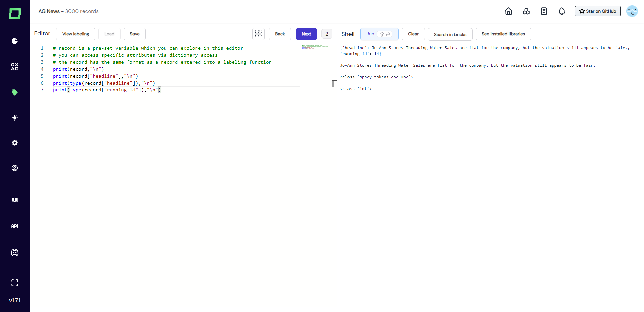Open the bricks cubes icon in header
The image size is (644, 312).
coord(526,11)
